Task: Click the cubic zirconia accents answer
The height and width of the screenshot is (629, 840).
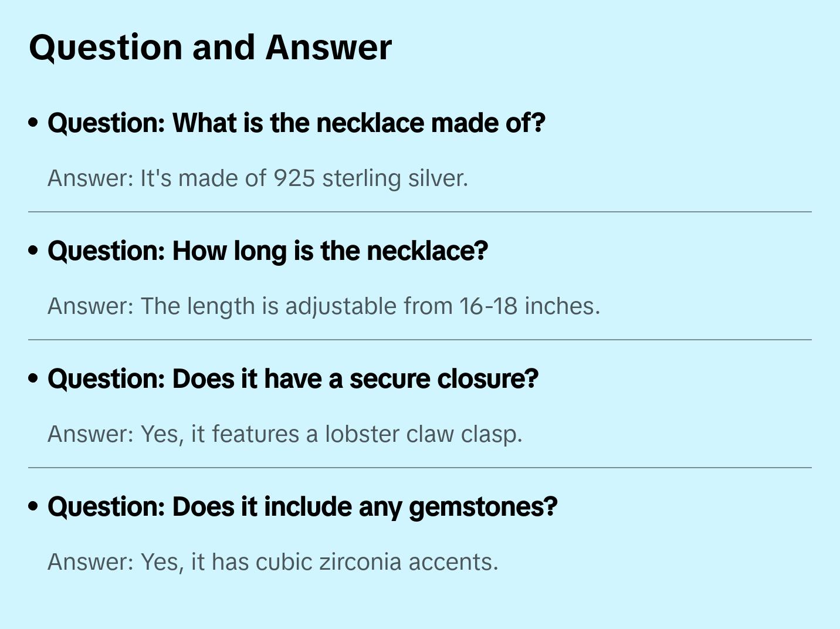Action: (x=273, y=562)
